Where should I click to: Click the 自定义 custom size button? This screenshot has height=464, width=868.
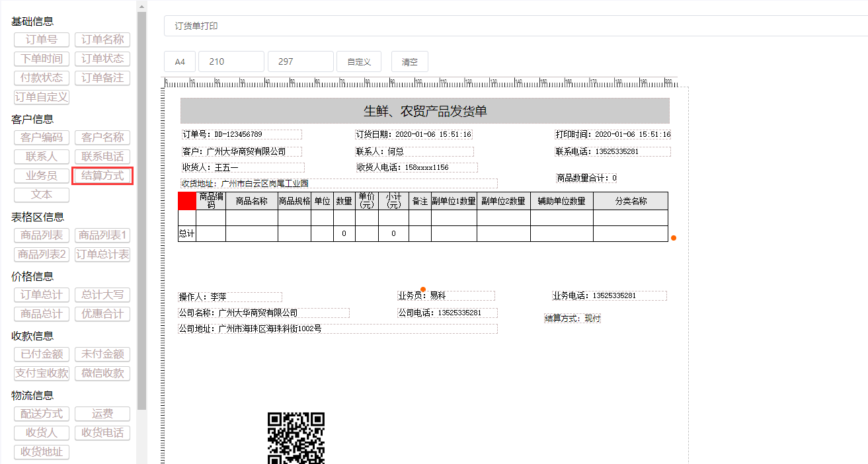pos(359,61)
